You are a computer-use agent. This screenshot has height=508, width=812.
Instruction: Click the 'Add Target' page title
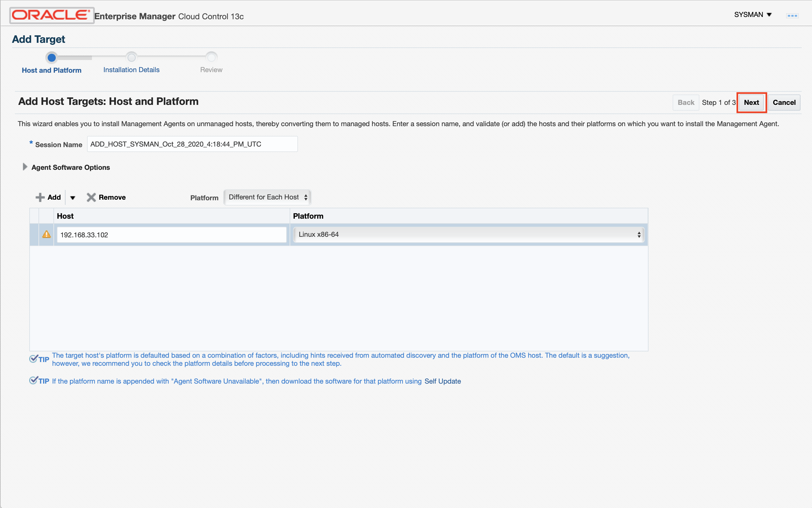coord(38,39)
